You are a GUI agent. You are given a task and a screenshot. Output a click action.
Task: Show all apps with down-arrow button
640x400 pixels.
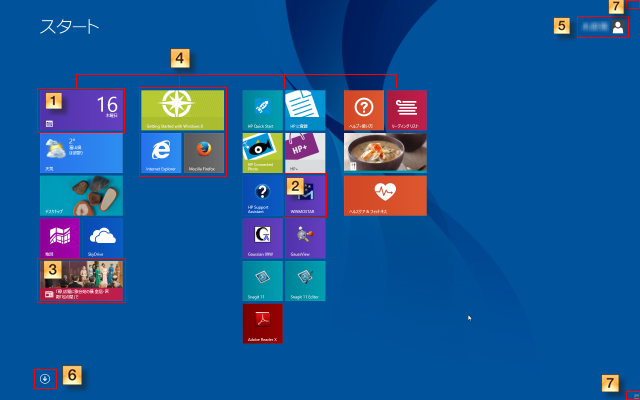pyautogui.click(x=45, y=379)
